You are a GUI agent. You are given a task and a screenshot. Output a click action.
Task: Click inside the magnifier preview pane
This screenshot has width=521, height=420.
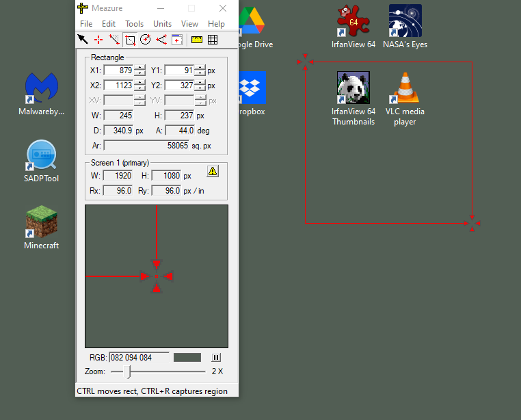157,276
